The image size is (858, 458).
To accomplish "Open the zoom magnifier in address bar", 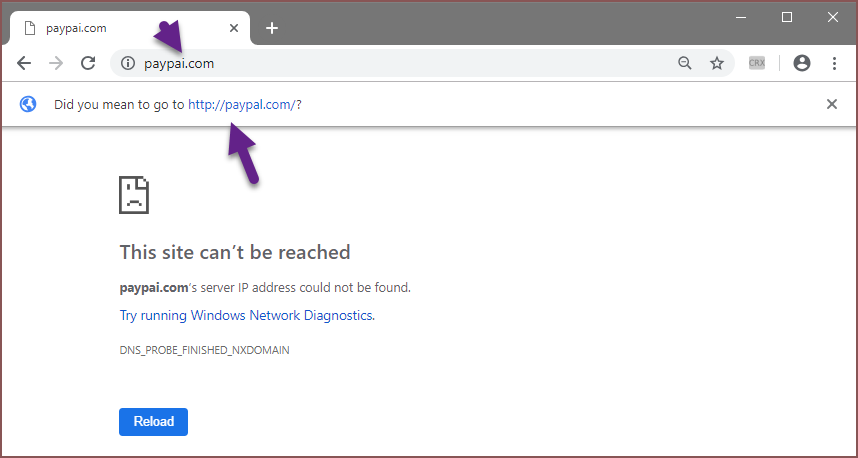I will click(685, 63).
